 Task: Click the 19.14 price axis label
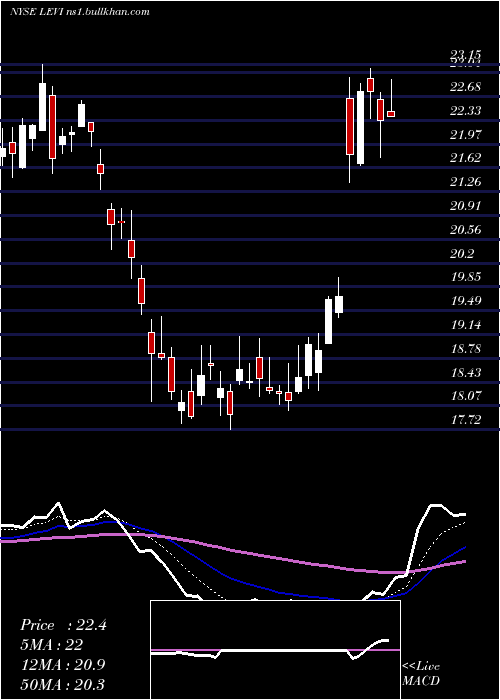click(x=466, y=325)
